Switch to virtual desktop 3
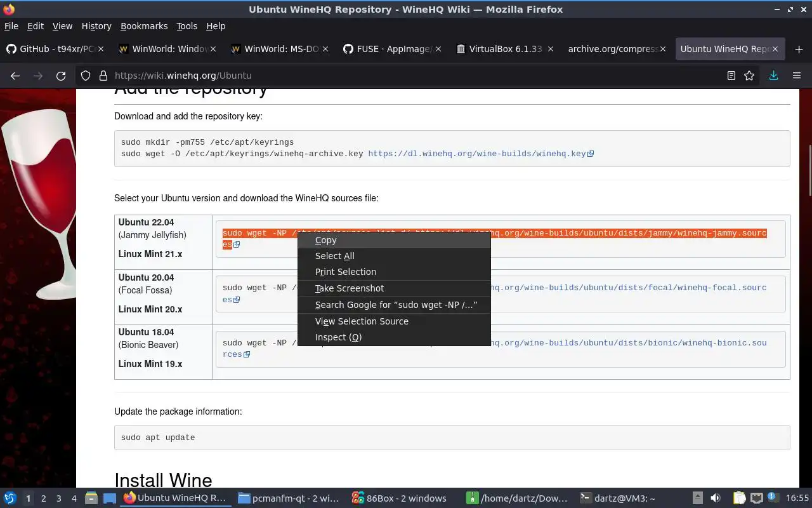 (59, 498)
